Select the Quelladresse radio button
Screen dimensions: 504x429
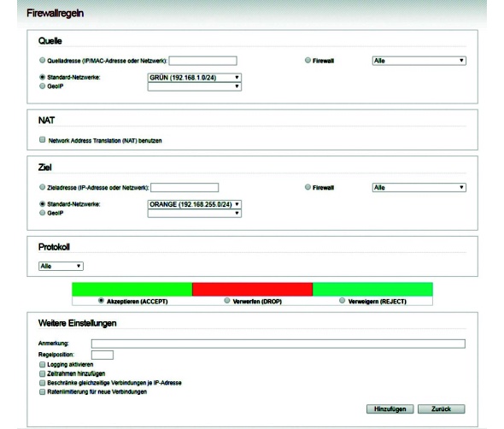(x=42, y=60)
